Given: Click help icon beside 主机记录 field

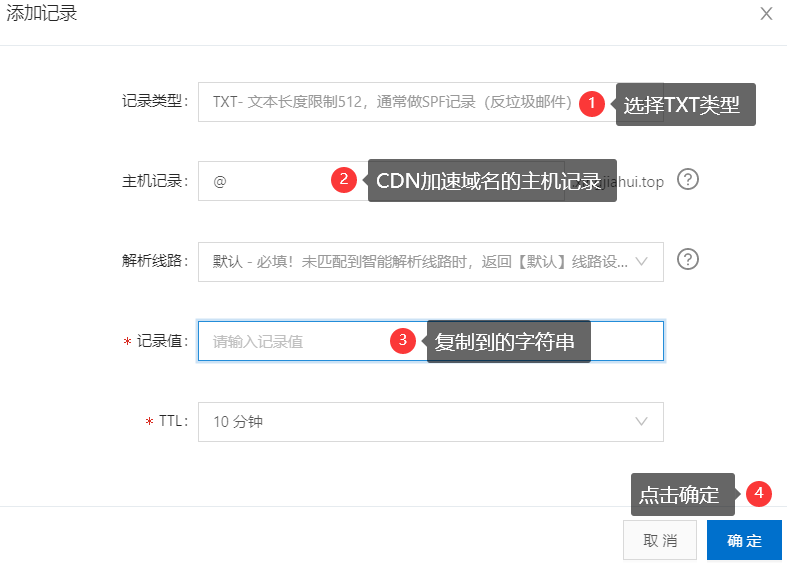Looking at the screenshot, I should 688,180.
